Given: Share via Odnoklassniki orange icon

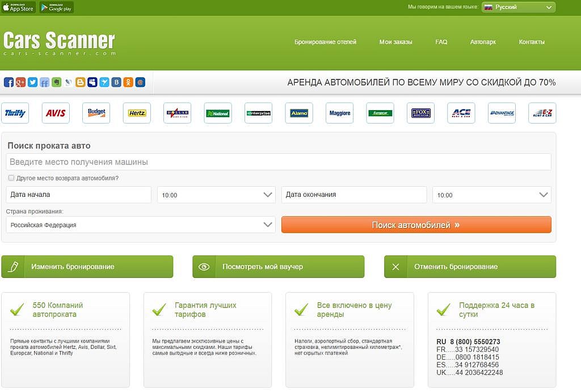Looking at the screenshot, I should (x=128, y=82).
